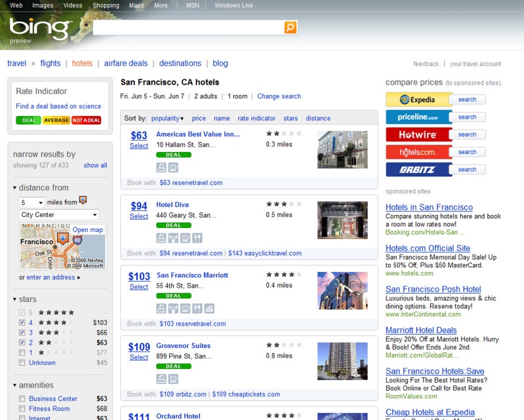Click the yellow AVERAGE rate indicator swatch
This screenshot has width=524, height=420.
coord(56,120)
